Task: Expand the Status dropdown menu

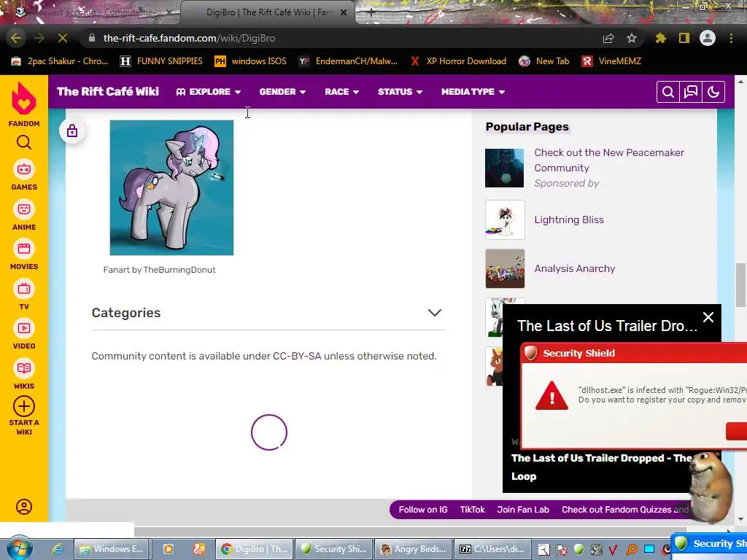Action: 400,92
